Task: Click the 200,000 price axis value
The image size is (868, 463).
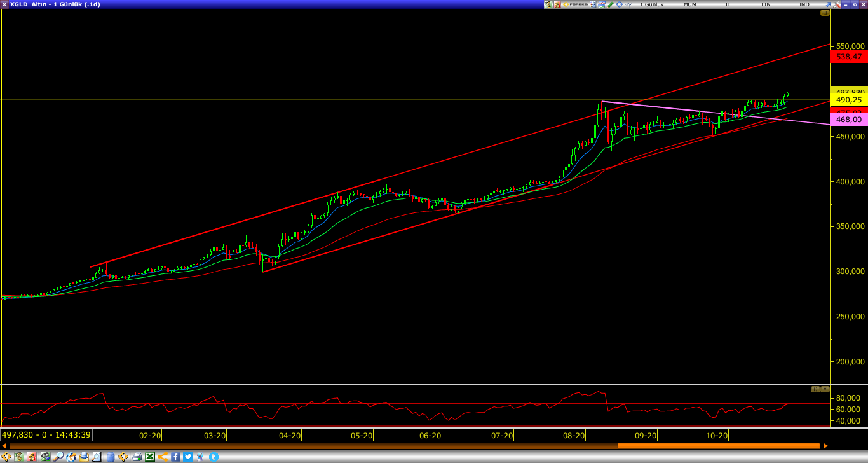Action: (850, 362)
